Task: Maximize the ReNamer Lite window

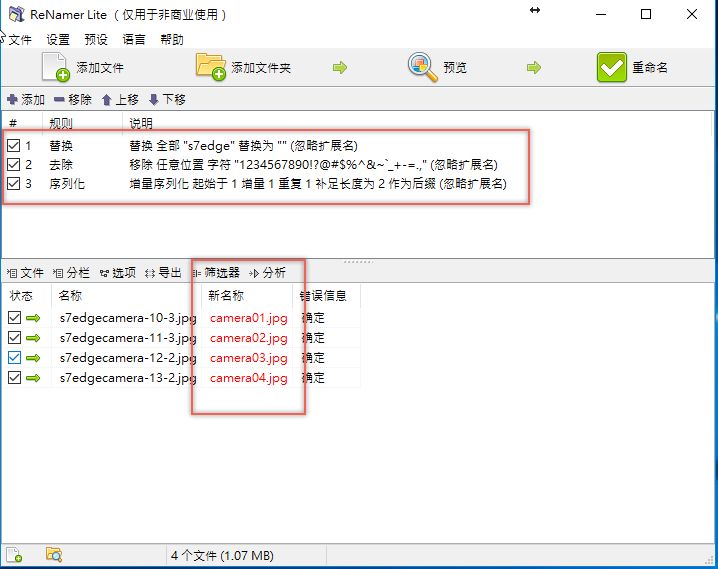Action: pos(646,14)
